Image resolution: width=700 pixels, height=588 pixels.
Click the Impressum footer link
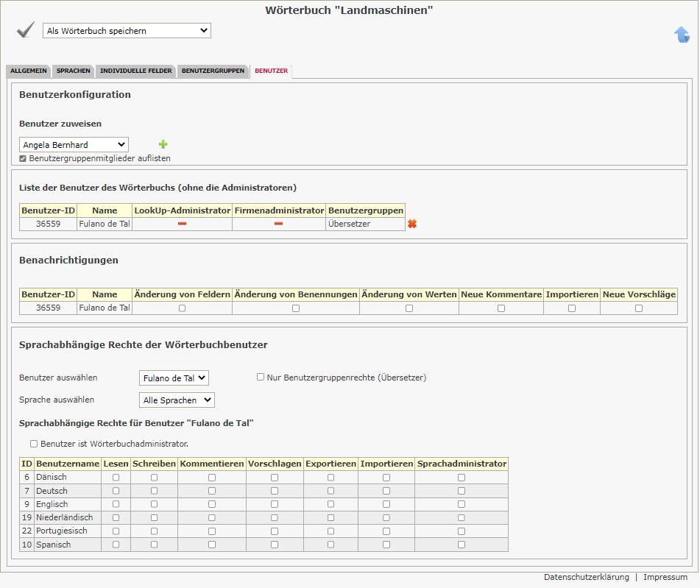click(x=665, y=577)
